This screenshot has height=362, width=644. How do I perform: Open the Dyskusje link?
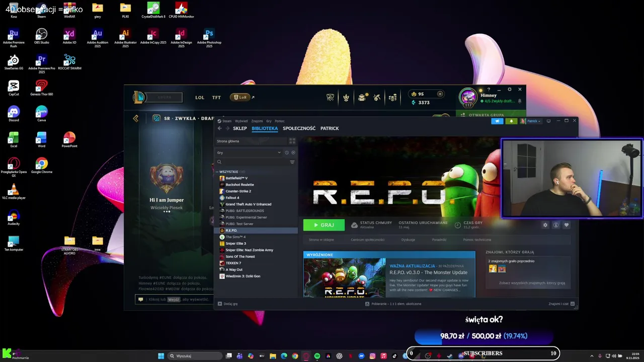[408, 240]
